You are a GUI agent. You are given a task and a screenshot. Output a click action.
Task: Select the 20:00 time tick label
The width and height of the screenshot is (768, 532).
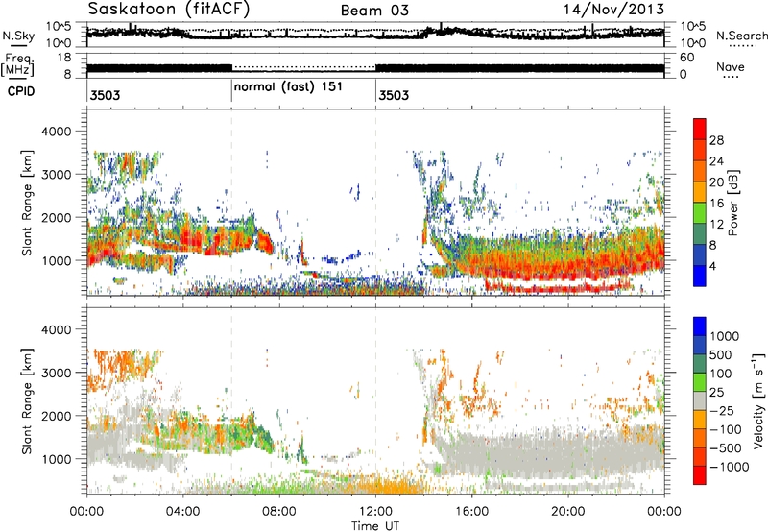(567, 512)
